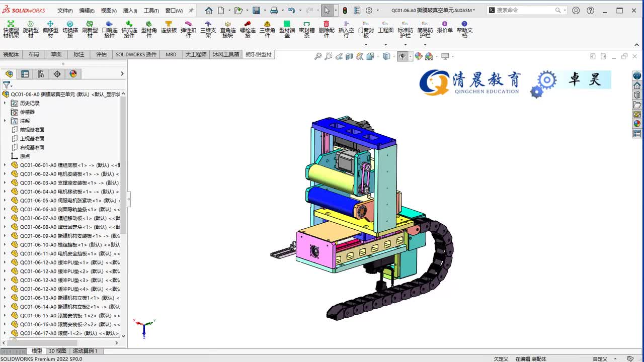Screen dimensions: 644x362
Task: Expand the 标准防护栏 dropdown arrow
Action: pyautogui.click(x=406, y=44)
